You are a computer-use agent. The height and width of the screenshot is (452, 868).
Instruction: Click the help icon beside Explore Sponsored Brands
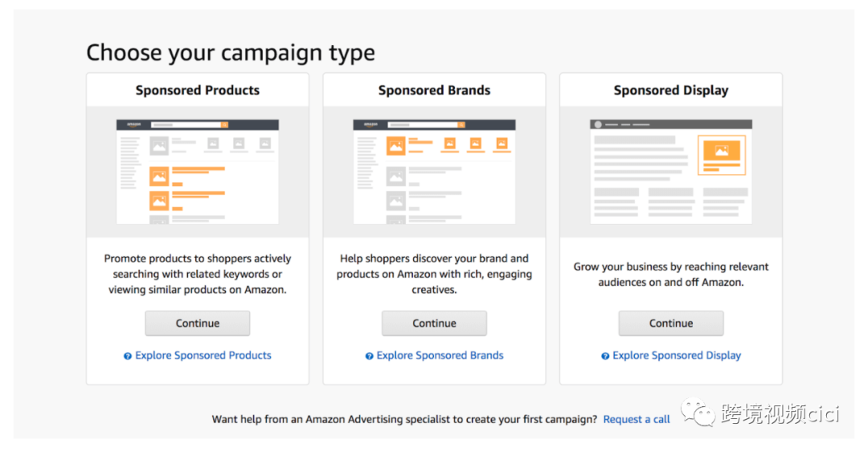[369, 356]
